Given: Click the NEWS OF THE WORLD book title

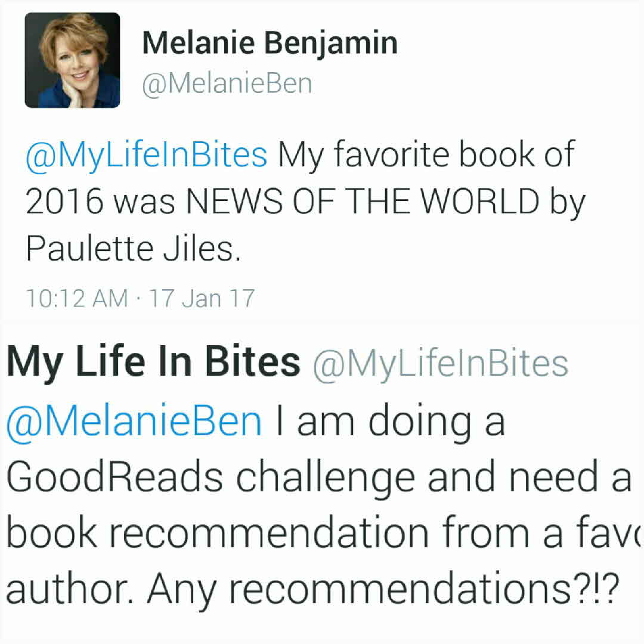Looking at the screenshot, I should point(363,202).
